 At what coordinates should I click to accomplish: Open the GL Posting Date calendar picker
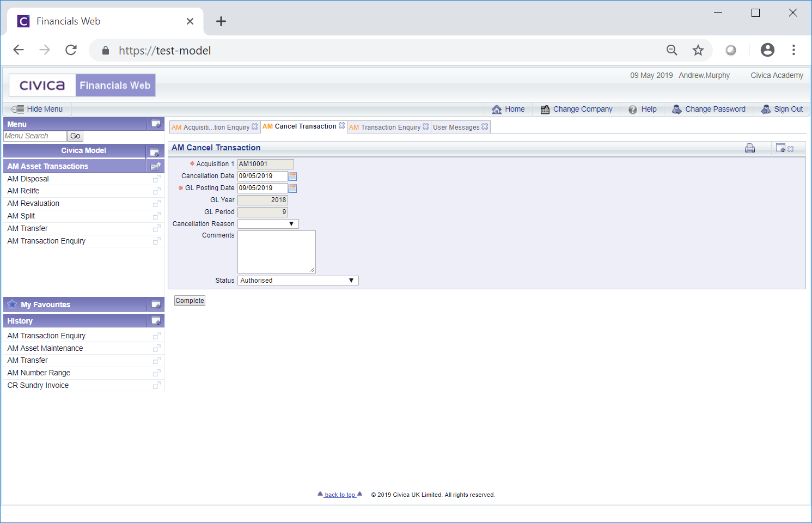click(x=292, y=188)
